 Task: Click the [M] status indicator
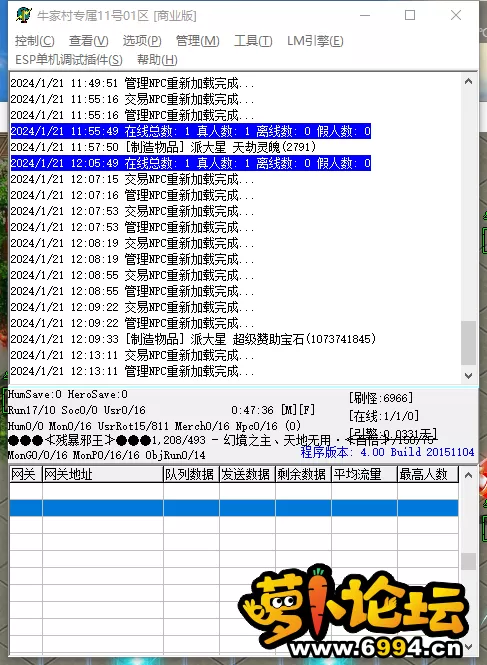click(289, 410)
